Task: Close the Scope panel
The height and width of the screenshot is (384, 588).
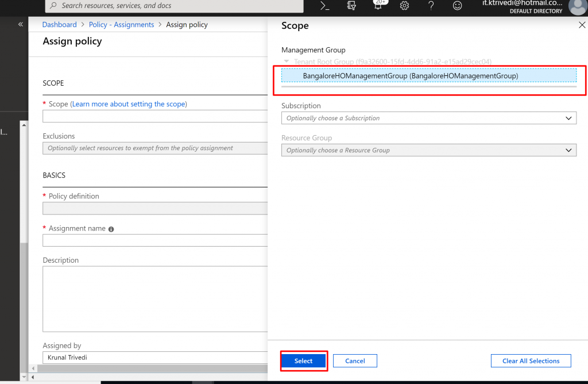Action: (x=581, y=25)
